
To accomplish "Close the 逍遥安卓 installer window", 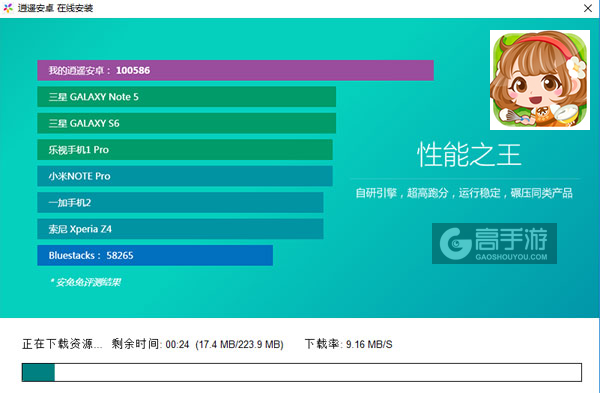I will tap(588, 8).
